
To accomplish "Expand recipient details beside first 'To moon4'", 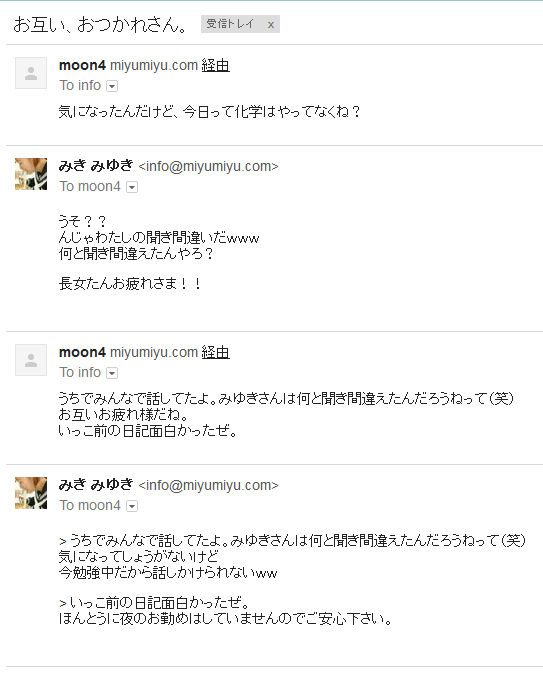I will (x=132, y=187).
